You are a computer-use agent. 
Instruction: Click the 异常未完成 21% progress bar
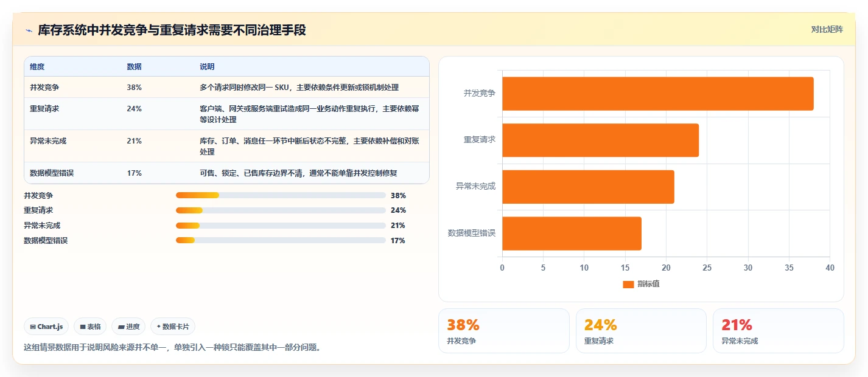(x=281, y=226)
